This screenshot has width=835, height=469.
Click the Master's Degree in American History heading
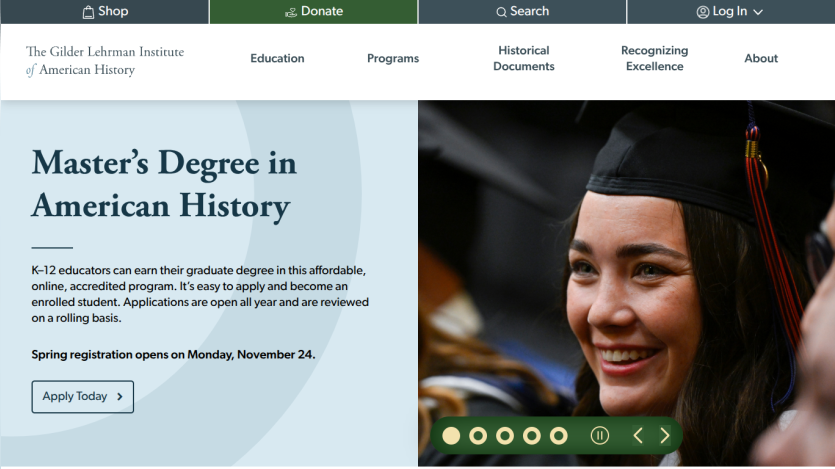[164, 184]
